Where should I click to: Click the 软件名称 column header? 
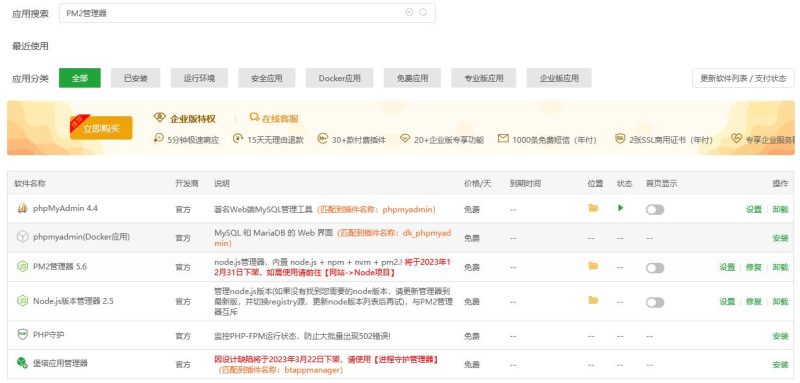(x=30, y=184)
